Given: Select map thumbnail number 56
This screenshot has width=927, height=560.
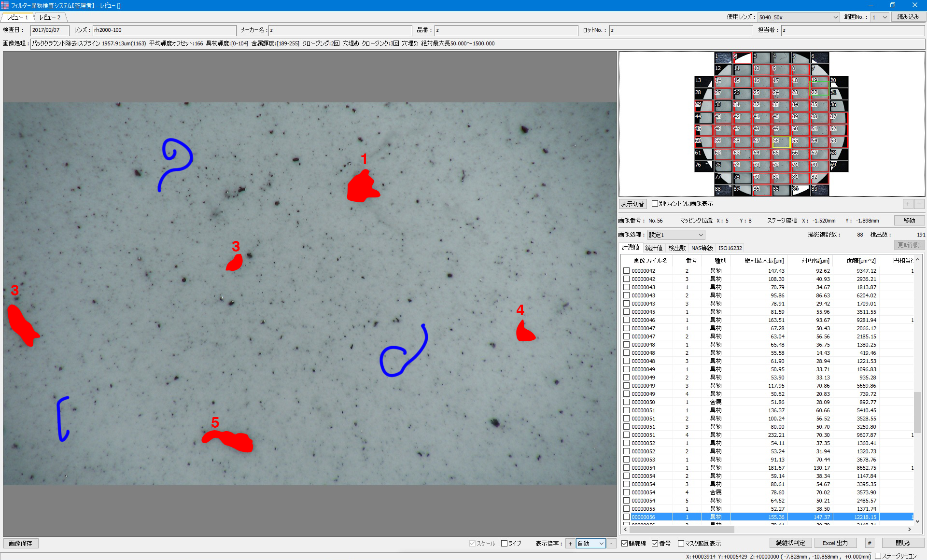Looking at the screenshot, I should pyautogui.click(x=781, y=142).
